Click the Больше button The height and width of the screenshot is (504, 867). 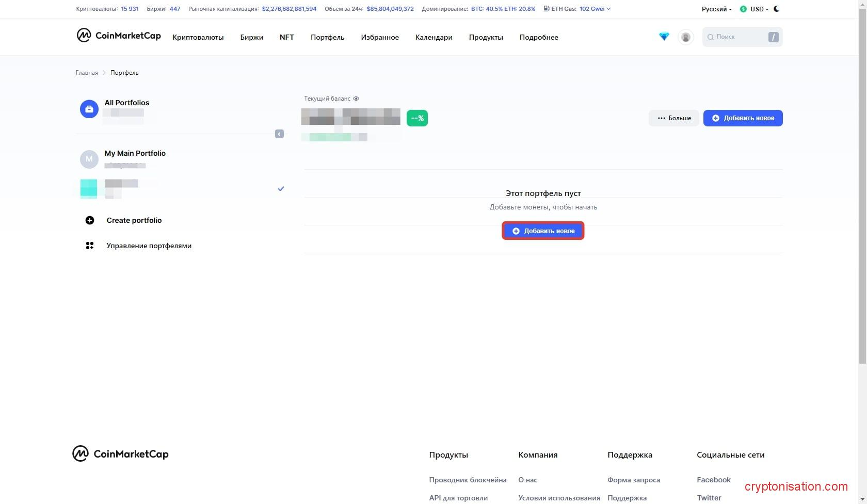[x=673, y=118]
